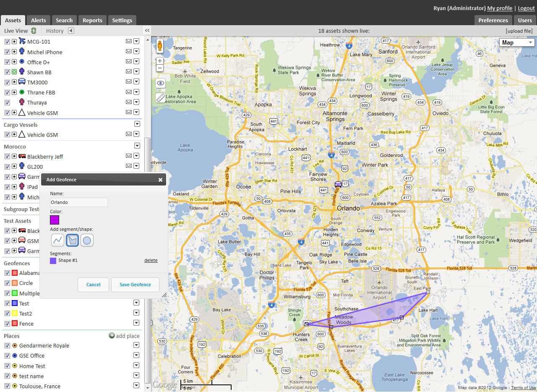Click the ruler measure icon on the map
The image size is (537, 392).
point(160,98)
